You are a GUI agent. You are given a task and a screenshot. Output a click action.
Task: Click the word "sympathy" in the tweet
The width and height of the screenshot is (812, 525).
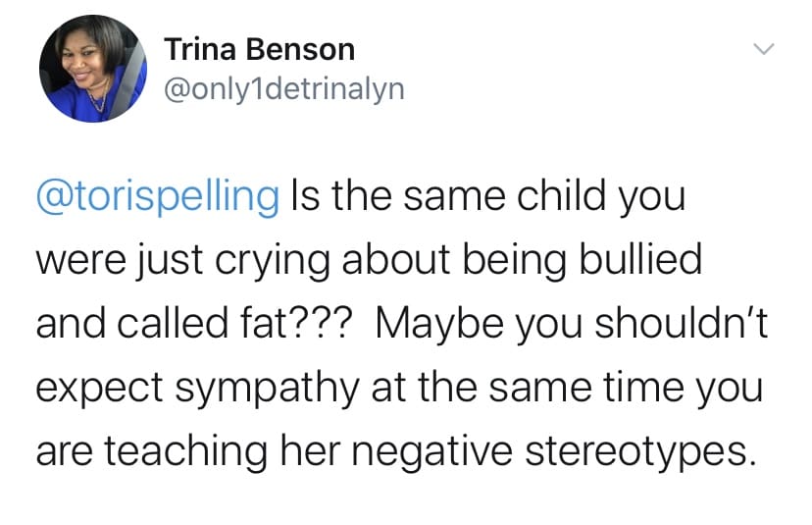267,389
